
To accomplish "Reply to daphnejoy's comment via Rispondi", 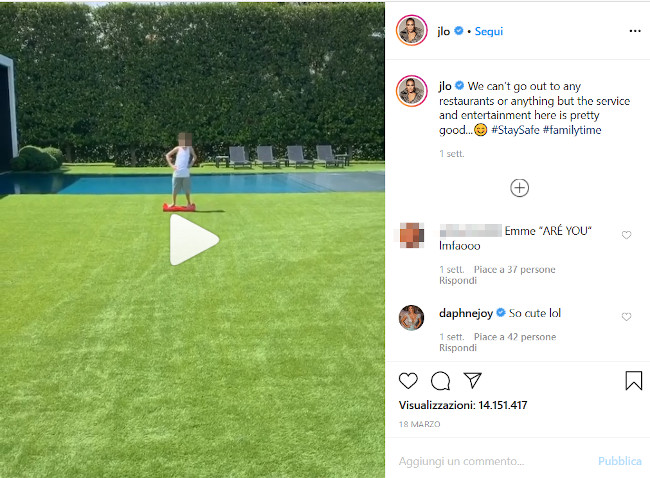I will coord(458,348).
